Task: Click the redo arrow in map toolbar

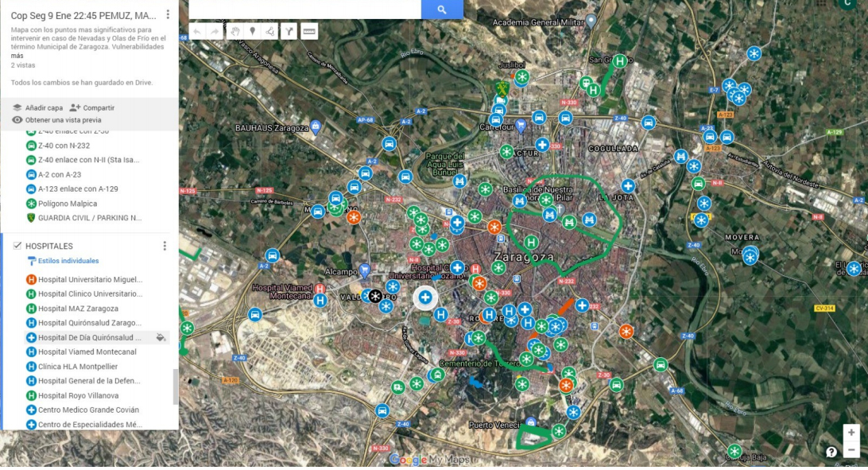Action: tap(215, 32)
